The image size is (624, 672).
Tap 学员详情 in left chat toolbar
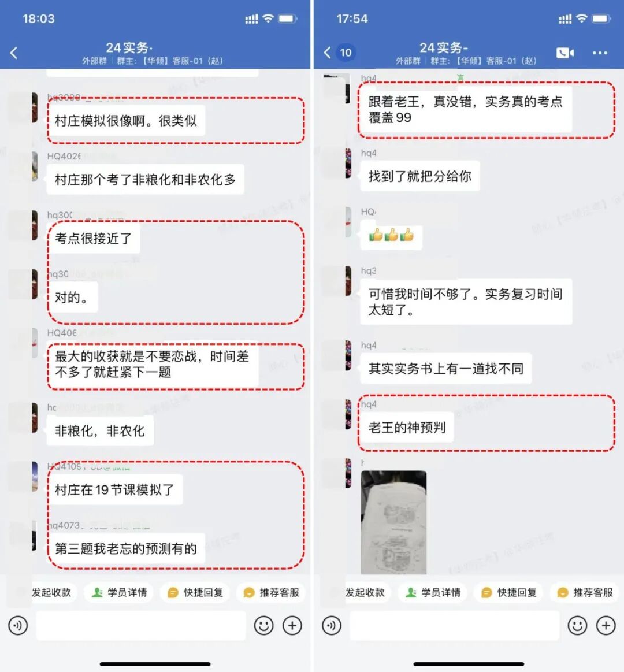tap(120, 592)
